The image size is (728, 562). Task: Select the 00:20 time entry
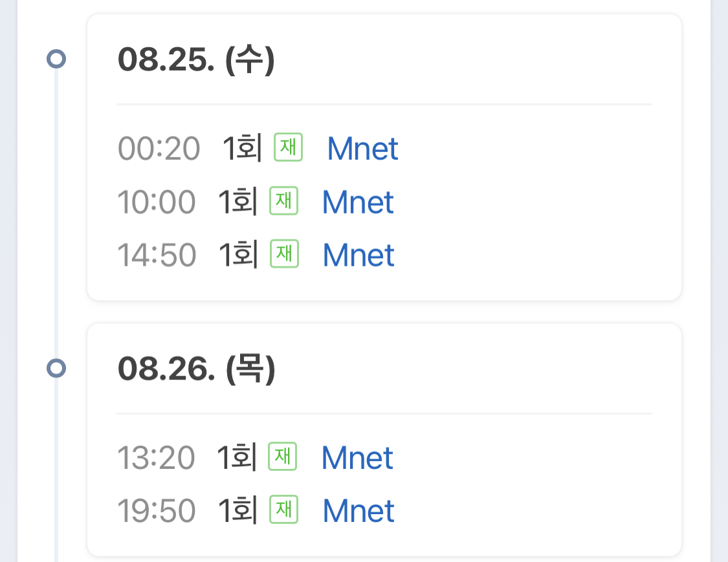point(159,149)
